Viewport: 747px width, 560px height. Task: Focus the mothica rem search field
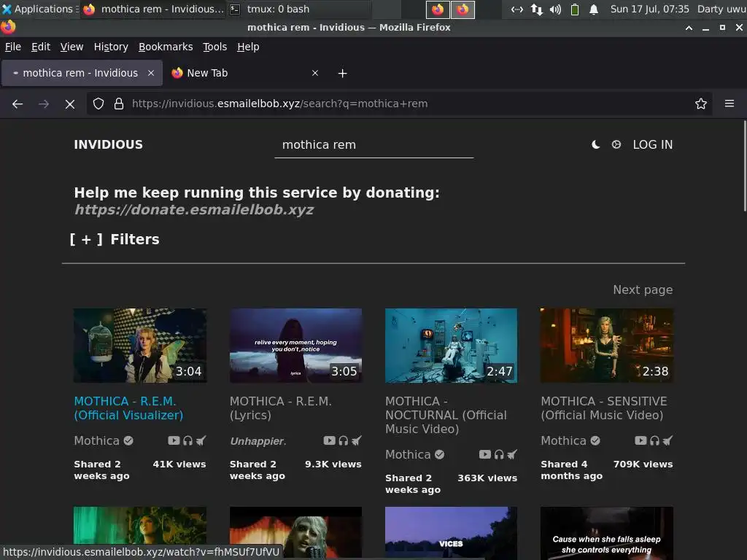(374, 145)
